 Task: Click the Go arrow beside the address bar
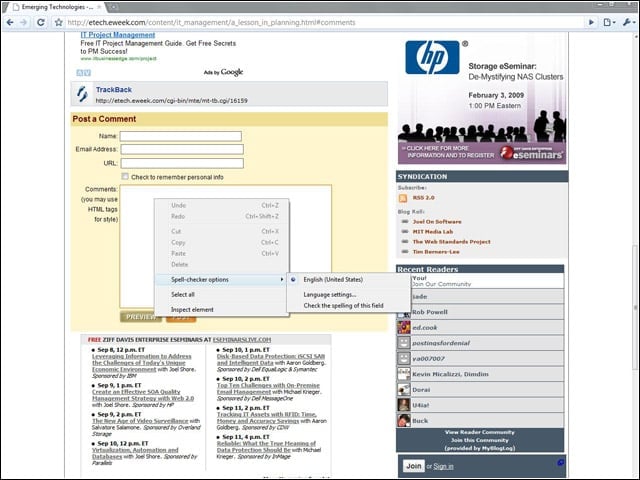click(x=591, y=22)
